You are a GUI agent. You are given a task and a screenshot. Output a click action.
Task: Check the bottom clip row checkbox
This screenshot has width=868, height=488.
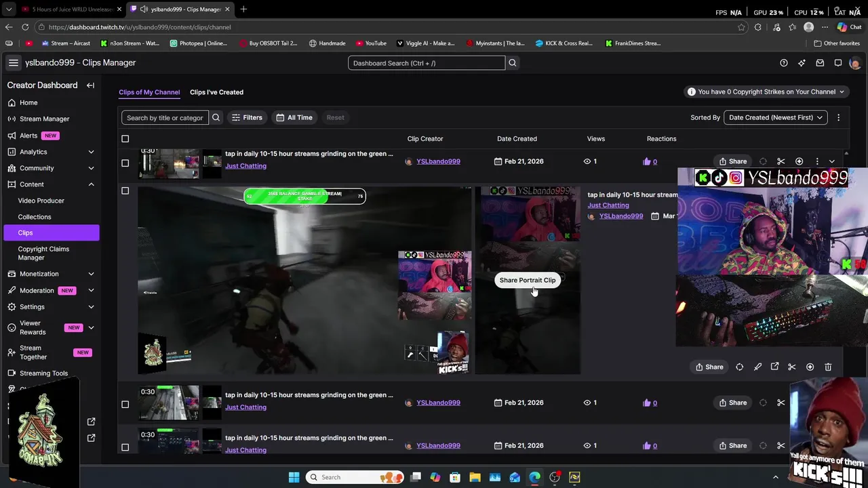(x=125, y=447)
